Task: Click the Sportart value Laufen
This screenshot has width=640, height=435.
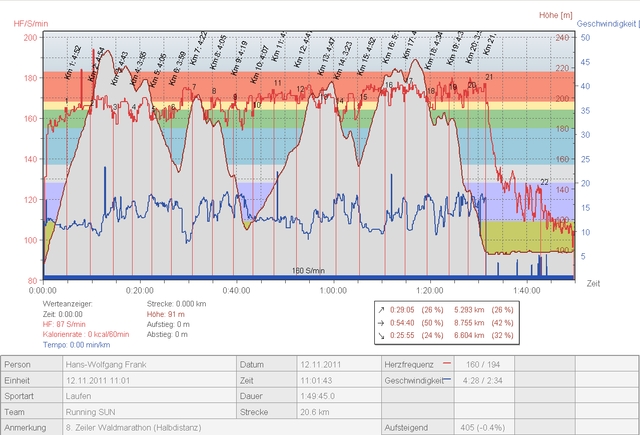Action: point(80,396)
